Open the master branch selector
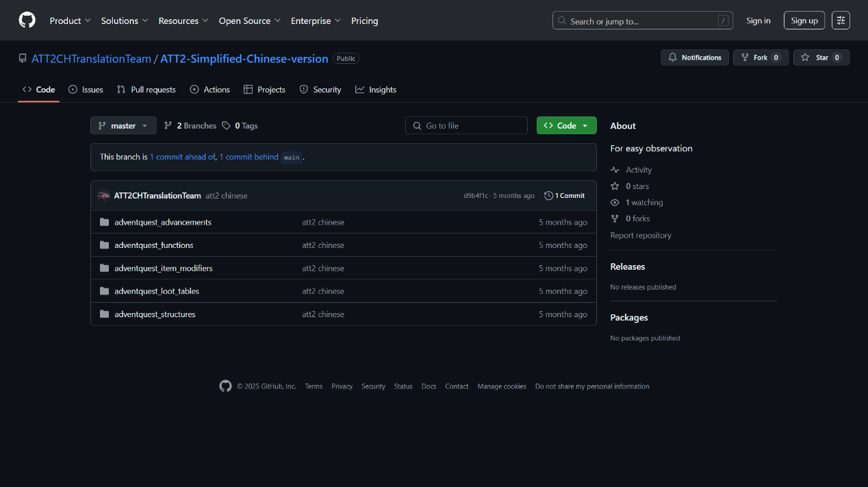The height and width of the screenshot is (487, 868). (x=123, y=125)
